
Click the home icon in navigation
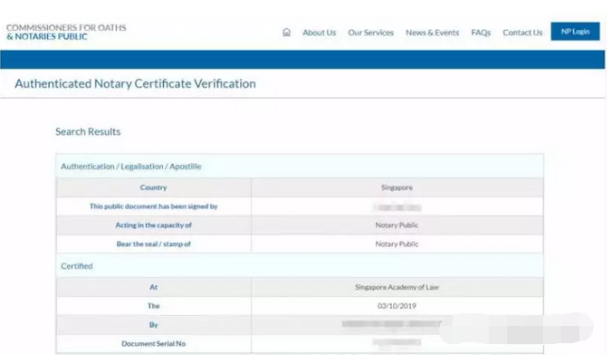(286, 33)
